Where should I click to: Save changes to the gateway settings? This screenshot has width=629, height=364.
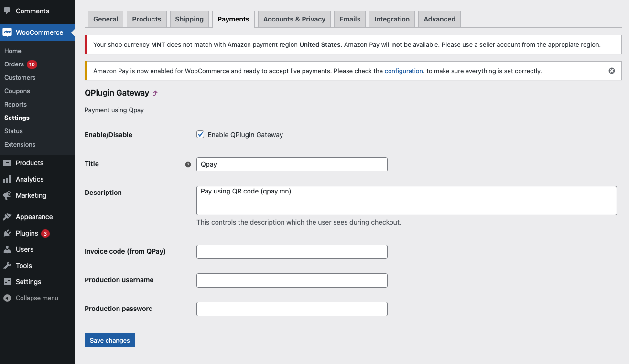pos(110,340)
